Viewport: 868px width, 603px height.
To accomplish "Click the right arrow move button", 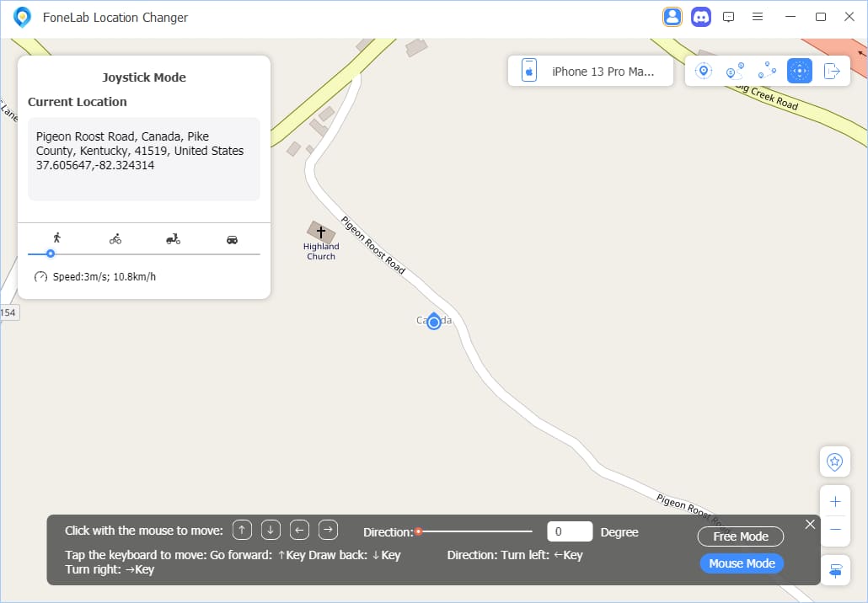I will coord(329,530).
